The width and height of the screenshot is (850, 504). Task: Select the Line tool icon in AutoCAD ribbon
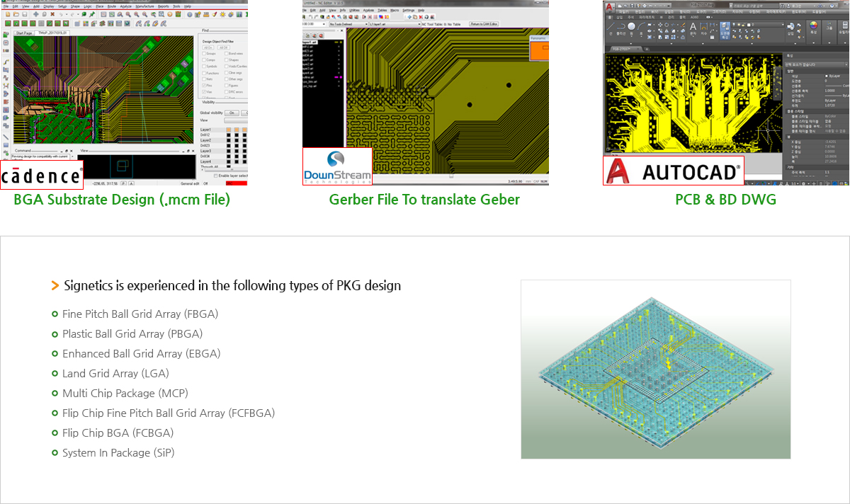pyautogui.click(x=611, y=28)
